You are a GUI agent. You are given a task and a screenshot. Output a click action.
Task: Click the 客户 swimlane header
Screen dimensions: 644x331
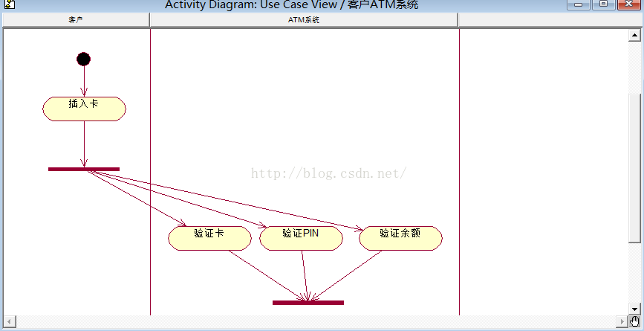76,20
